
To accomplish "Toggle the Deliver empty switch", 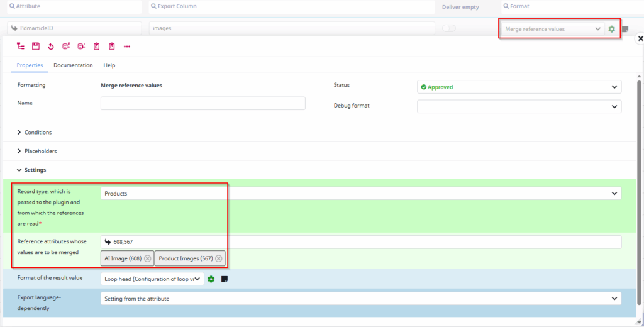I will pyautogui.click(x=449, y=28).
